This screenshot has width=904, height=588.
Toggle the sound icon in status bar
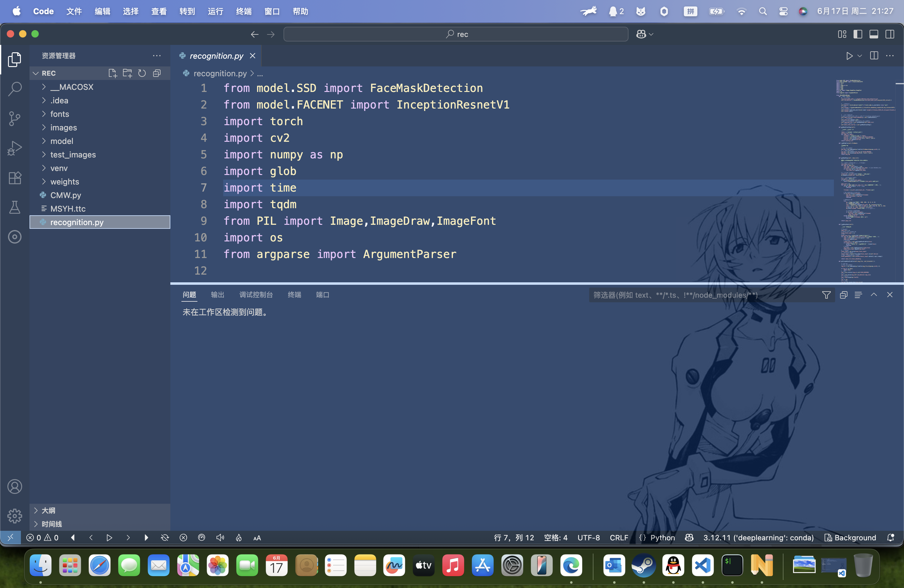point(220,538)
